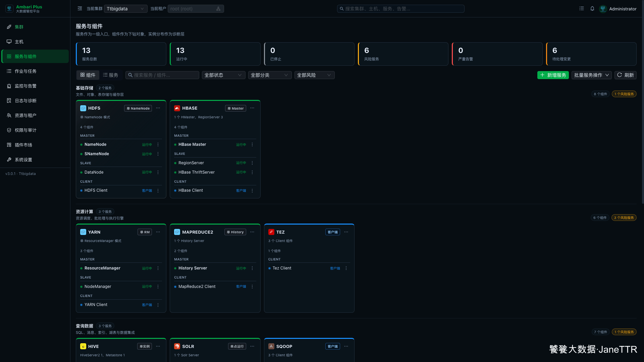Open SQOOP card more options menu
Viewport: 644px width, 362px height.
pos(346,346)
